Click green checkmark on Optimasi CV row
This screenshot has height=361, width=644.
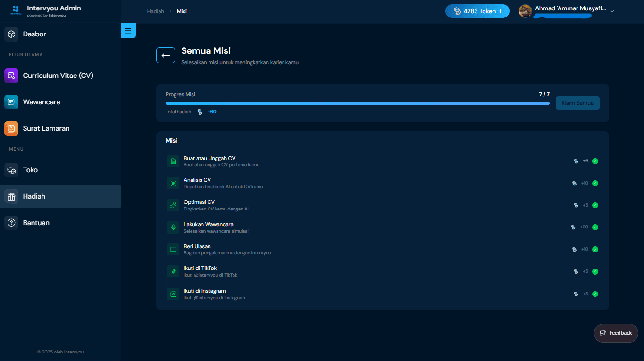coord(595,205)
